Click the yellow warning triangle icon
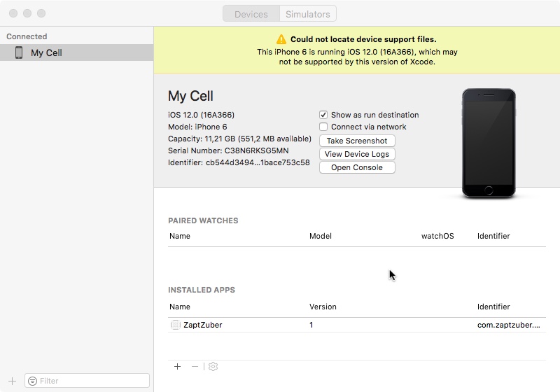560x392 pixels. click(281, 40)
